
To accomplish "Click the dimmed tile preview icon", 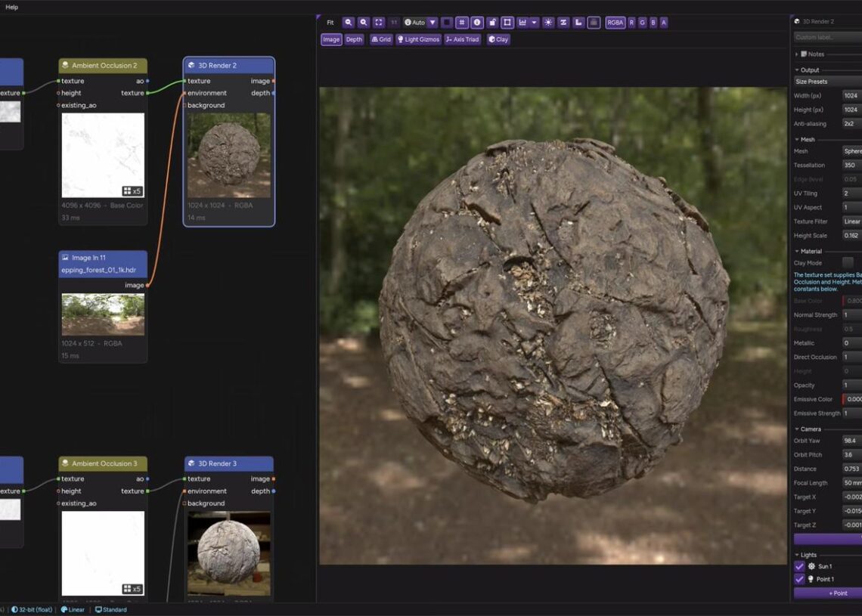I will click(x=594, y=23).
